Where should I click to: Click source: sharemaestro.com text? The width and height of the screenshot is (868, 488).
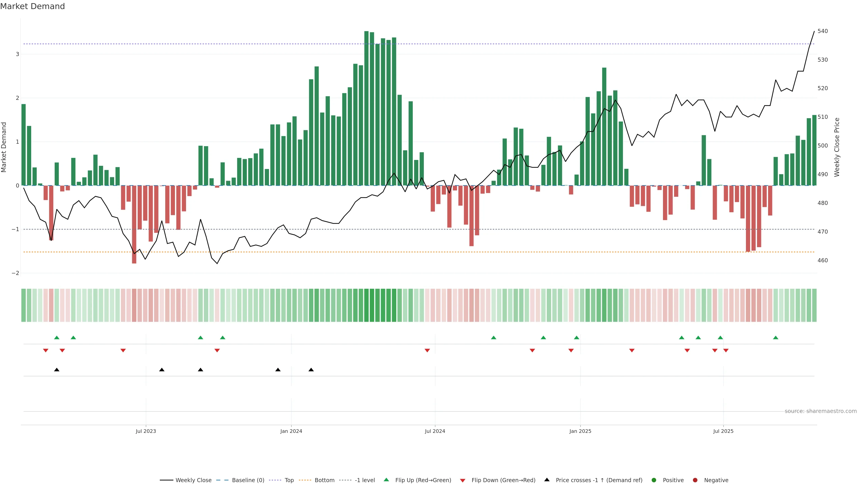click(821, 411)
